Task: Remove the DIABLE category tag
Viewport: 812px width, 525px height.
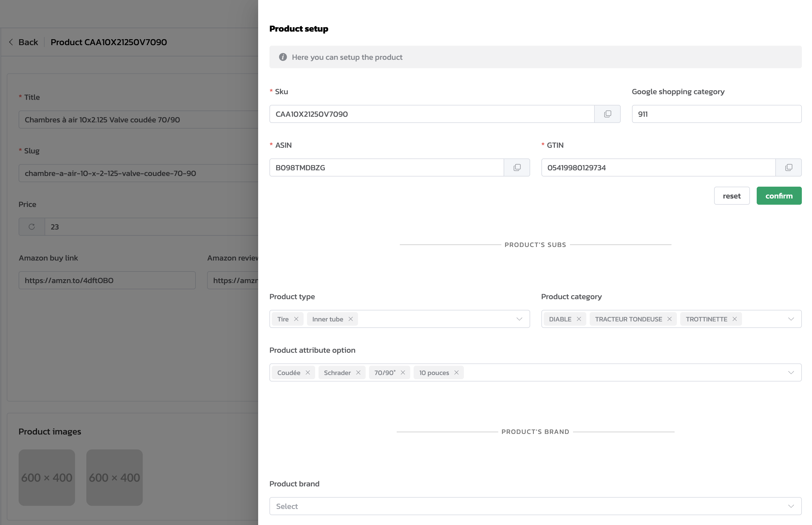Action: coord(579,319)
